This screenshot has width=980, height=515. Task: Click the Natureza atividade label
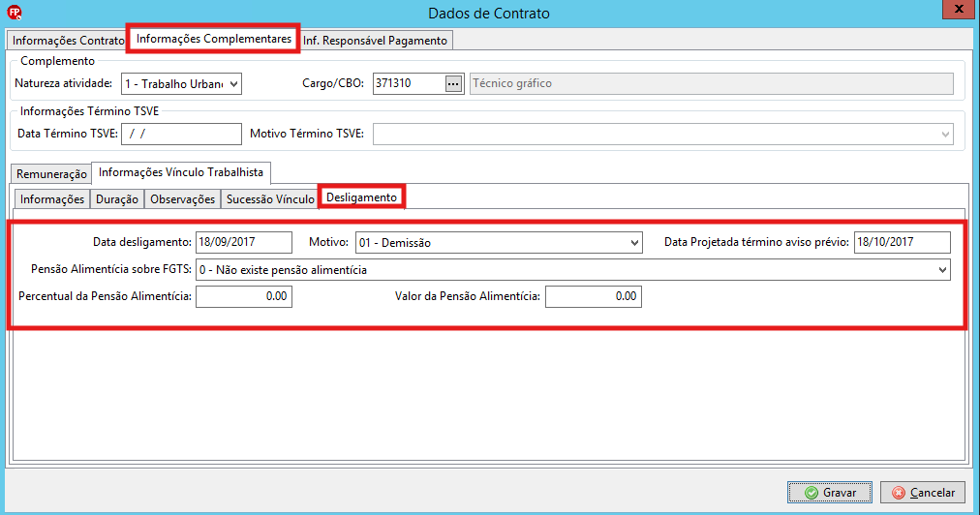[x=63, y=83]
